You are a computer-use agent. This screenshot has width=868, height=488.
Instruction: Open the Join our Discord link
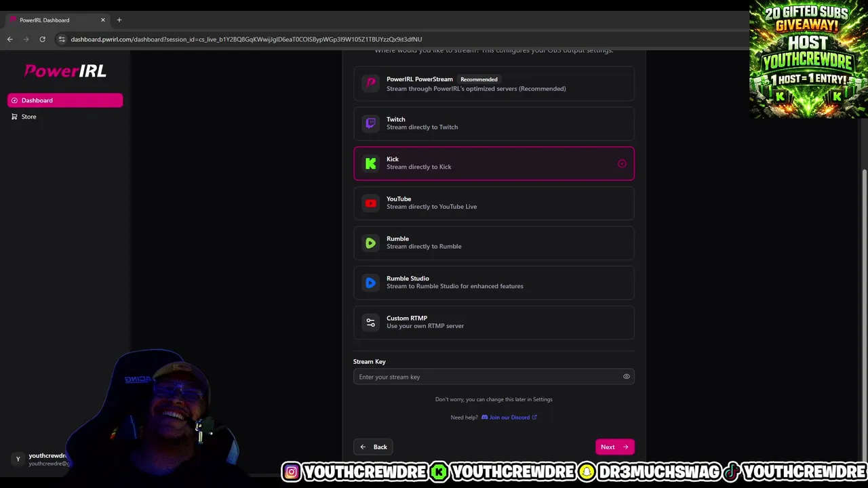click(509, 418)
